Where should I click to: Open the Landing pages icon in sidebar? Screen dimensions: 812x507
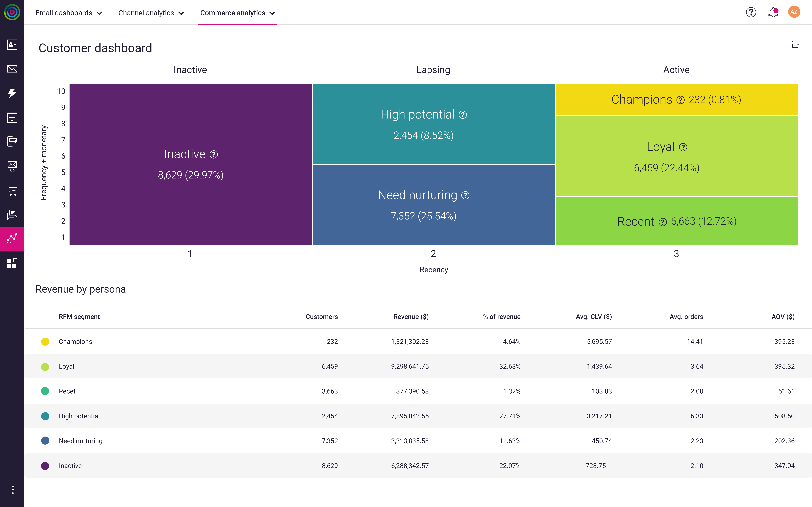coord(12,117)
